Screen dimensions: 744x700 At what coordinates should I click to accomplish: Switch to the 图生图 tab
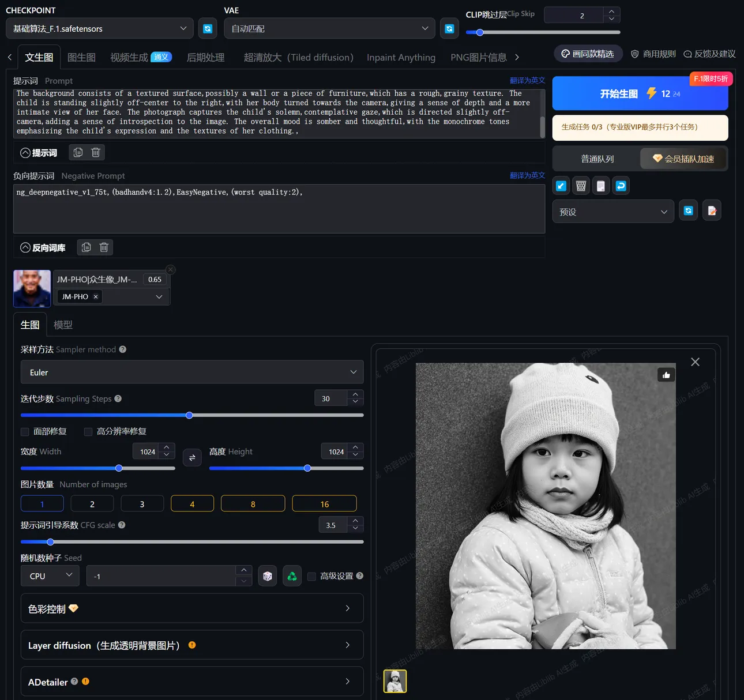(81, 57)
